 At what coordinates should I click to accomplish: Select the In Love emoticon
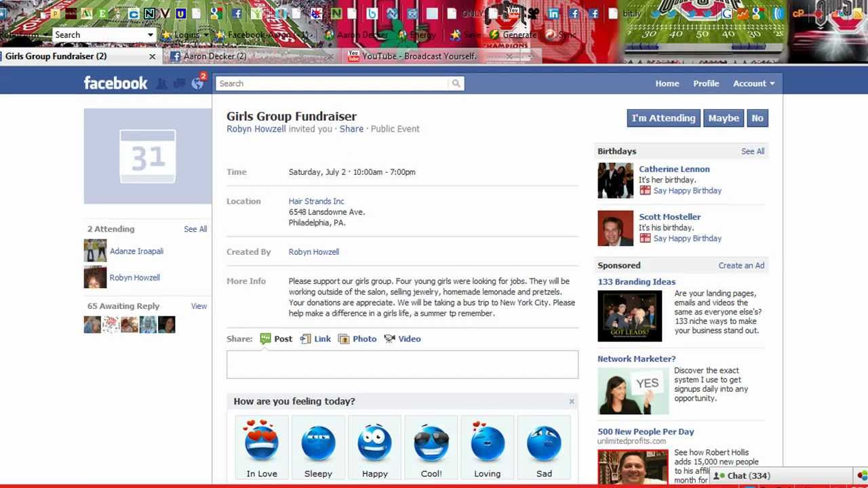click(262, 448)
